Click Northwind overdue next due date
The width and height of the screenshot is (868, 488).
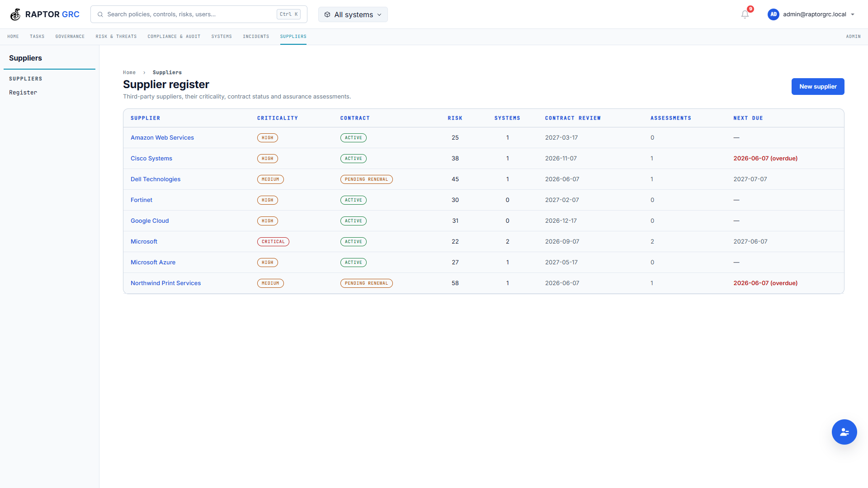[x=765, y=283]
